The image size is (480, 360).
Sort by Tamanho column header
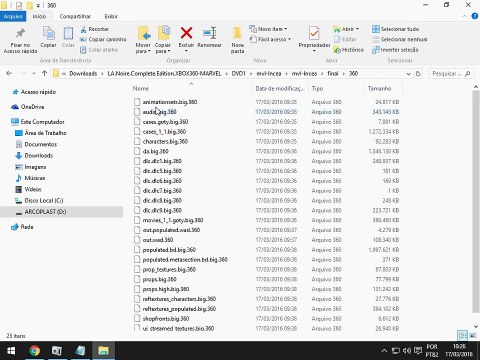tap(379, 88)
